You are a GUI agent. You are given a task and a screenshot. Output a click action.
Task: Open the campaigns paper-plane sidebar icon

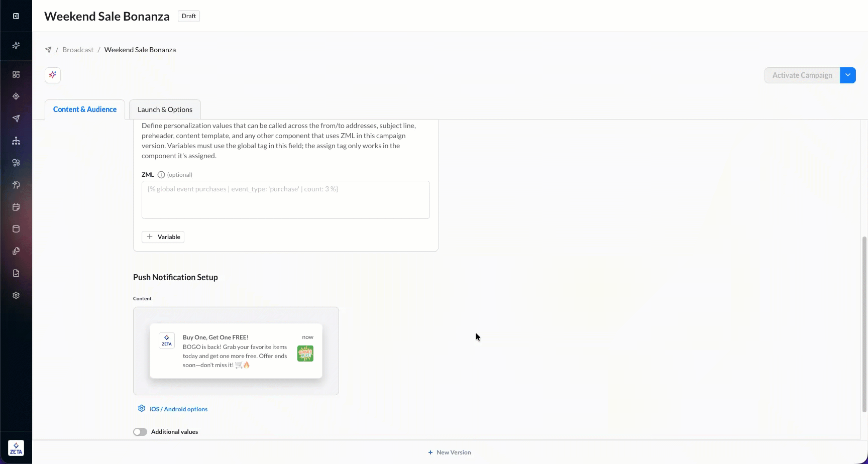click(x=16, y=119)
